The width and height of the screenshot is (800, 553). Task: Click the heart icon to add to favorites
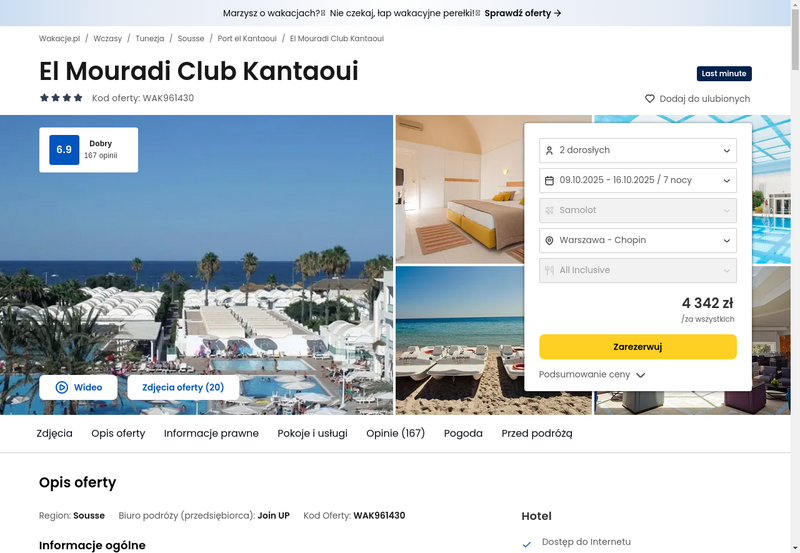click(x=649, y=98)
